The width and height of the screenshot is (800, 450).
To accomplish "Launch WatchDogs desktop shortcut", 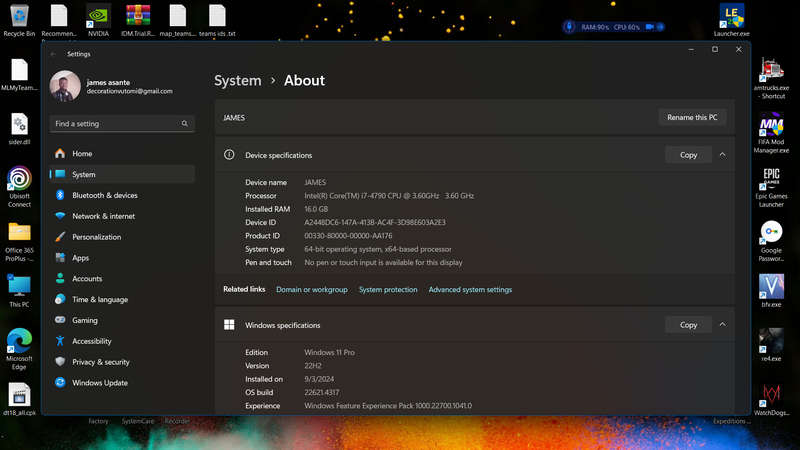I will tap(771, 399).
